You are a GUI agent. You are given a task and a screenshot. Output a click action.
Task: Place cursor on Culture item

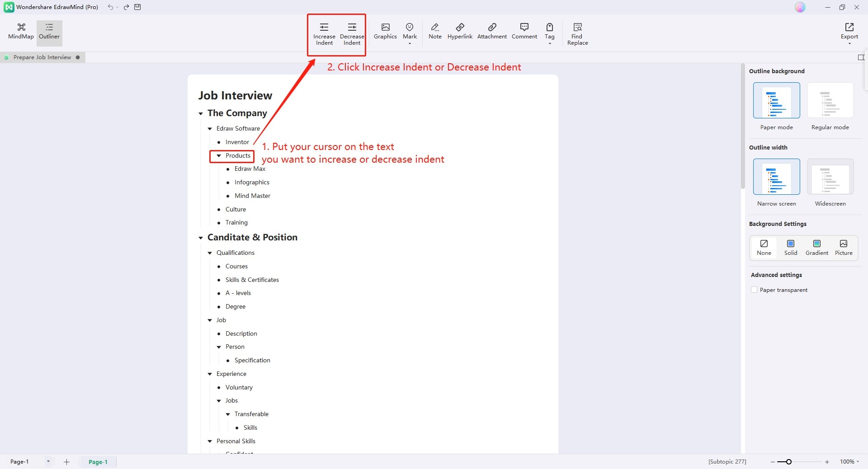pyautogui.click(x=236, y=210)
